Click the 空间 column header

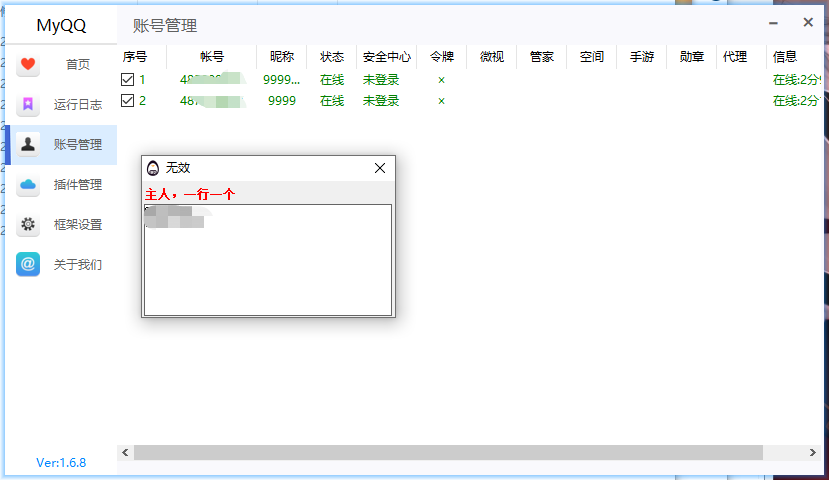click(592, 57)
